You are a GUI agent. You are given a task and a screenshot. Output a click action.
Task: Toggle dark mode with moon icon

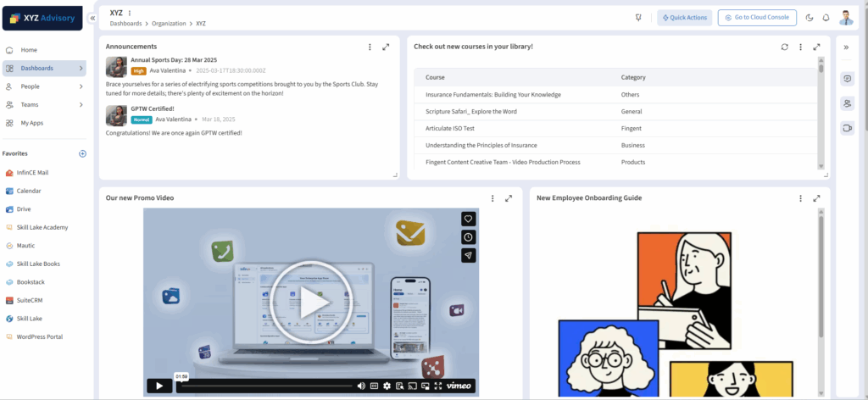(810, 18)
